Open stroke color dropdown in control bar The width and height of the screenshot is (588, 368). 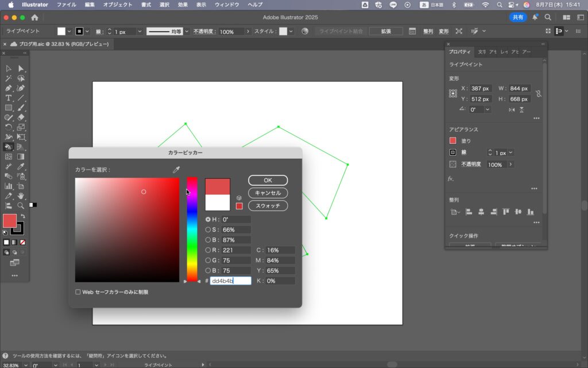click(x=87, y=32)
